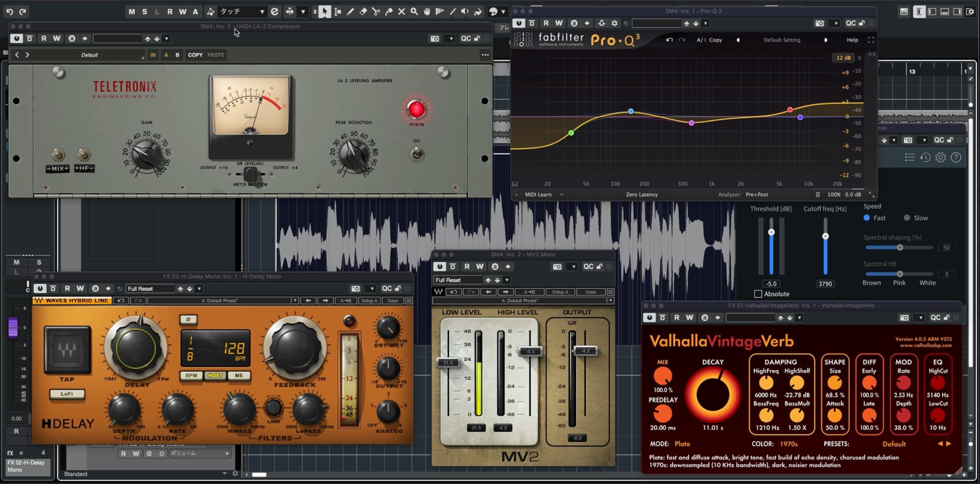Click Pro-Q 3 undo arrow

tap(669, 40)
